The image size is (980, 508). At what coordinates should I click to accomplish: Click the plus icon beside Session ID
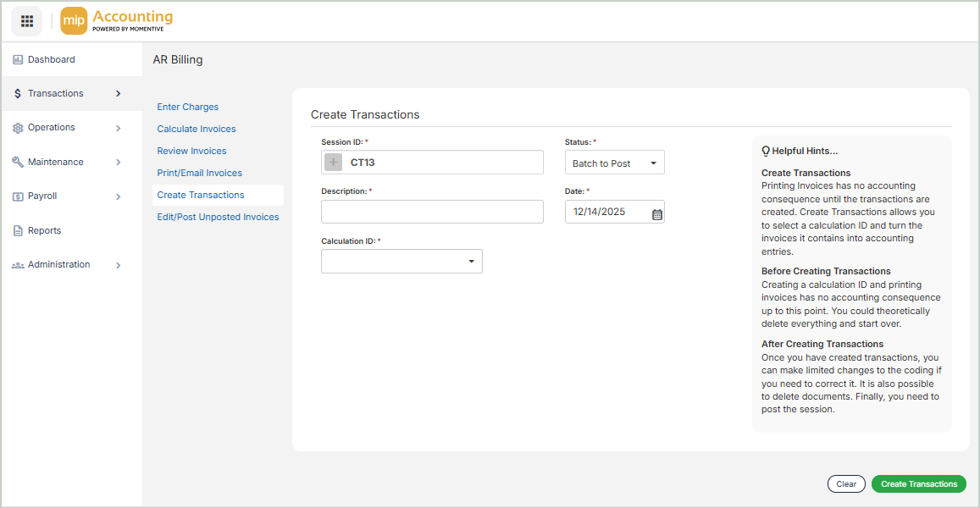click(x=334, y=163)
